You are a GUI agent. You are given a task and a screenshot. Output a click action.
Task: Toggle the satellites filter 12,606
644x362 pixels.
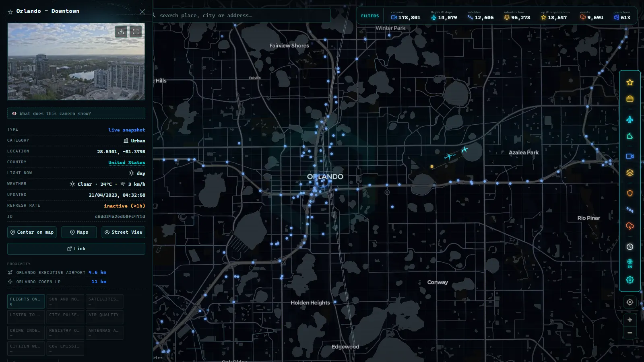pyautogui.click(x=480, y=16)
